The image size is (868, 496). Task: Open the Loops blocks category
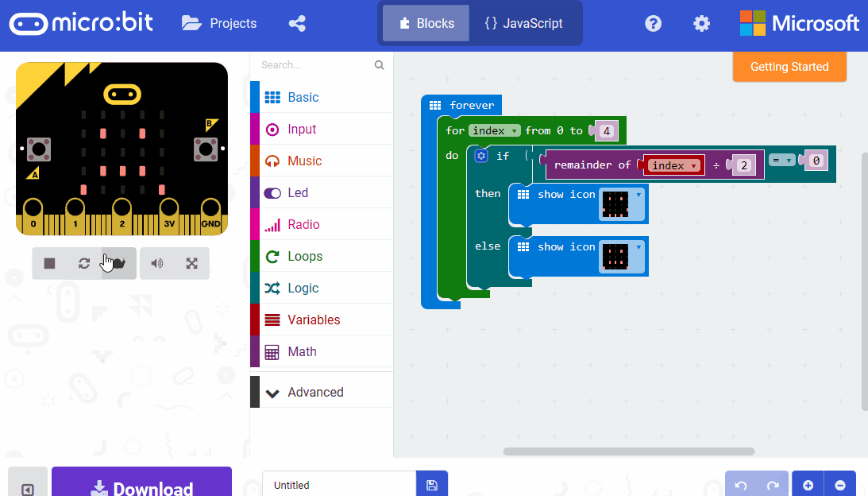point(322,256)
